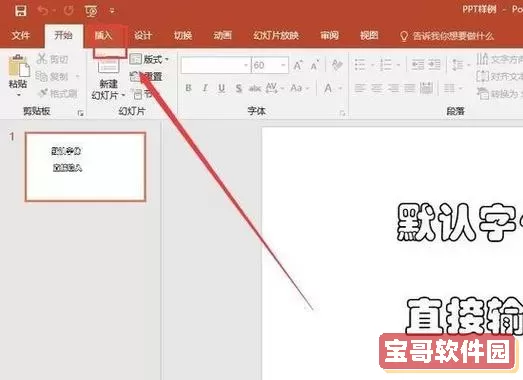The image size is (523, 380).
Task: Start slideshow from beginning icon in title bar
Action: [91, 11]
